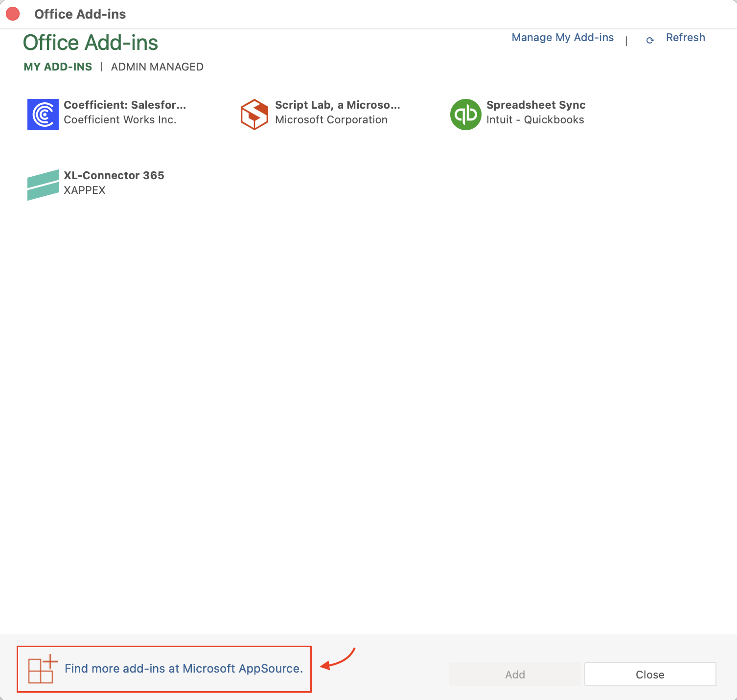This screenshot has width=737, height=700.
Task: Click the Intuit - Quickbooks publisher text
Action: click(x=535, y=120)
